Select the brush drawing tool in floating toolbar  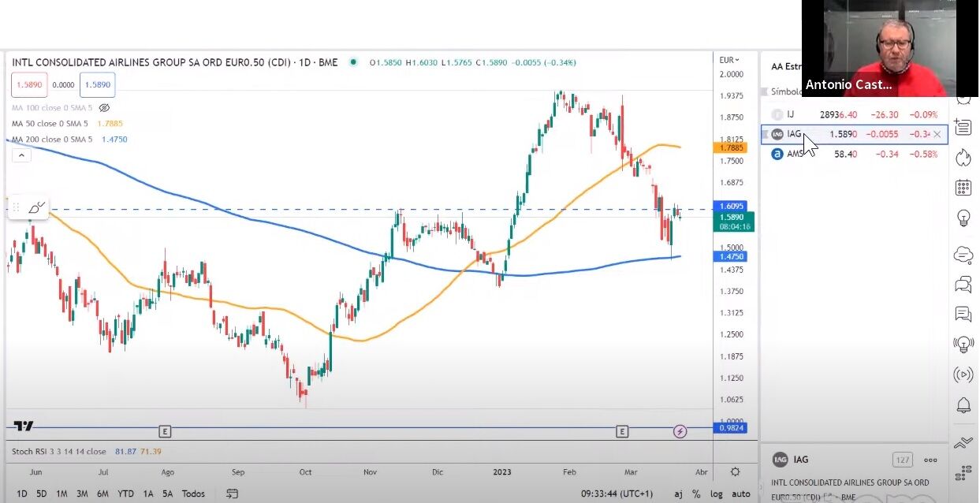(37, 207)
